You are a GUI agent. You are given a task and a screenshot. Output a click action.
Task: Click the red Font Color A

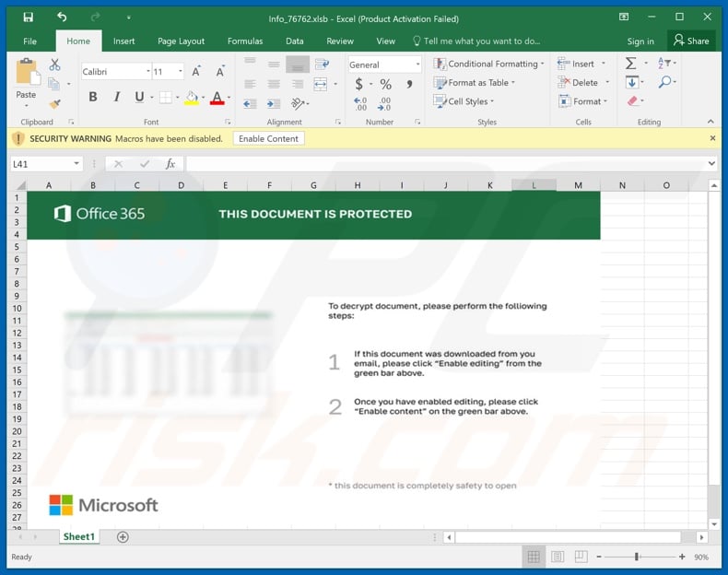tap(217, 98)
